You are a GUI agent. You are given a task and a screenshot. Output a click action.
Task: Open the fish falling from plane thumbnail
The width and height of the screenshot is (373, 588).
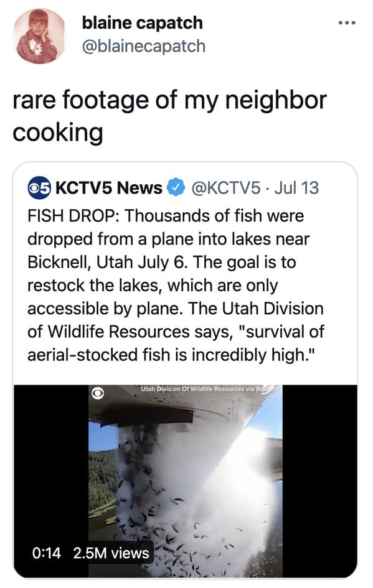186,481
